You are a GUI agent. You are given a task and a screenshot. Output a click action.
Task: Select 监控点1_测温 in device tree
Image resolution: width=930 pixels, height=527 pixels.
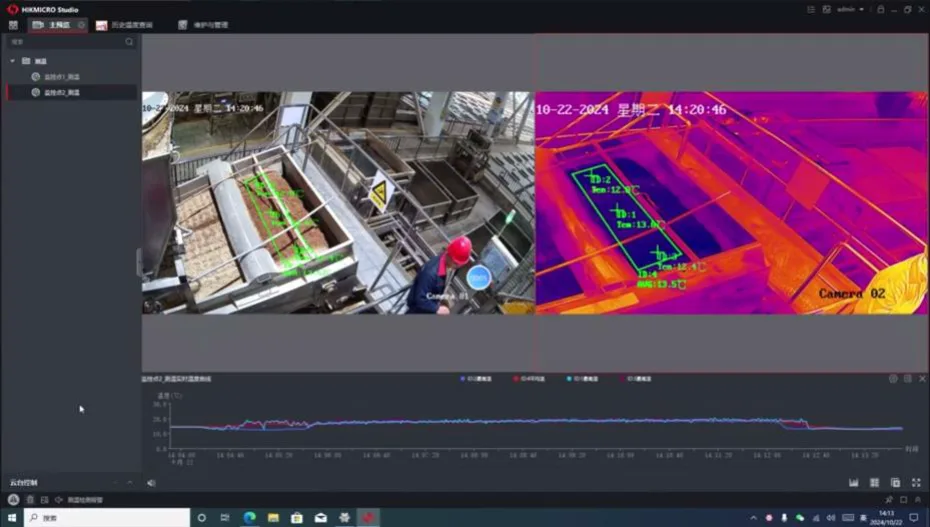[62, 76]
